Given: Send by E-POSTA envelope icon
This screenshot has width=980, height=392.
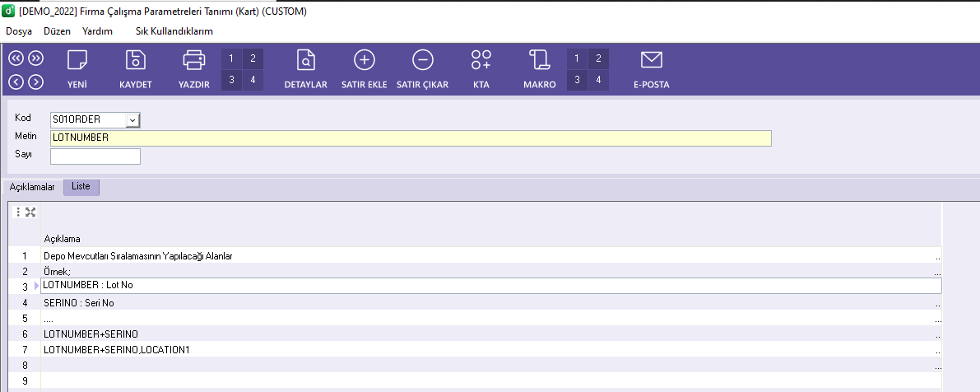Looking at the screenshot, I should click(x=651, y=61).
